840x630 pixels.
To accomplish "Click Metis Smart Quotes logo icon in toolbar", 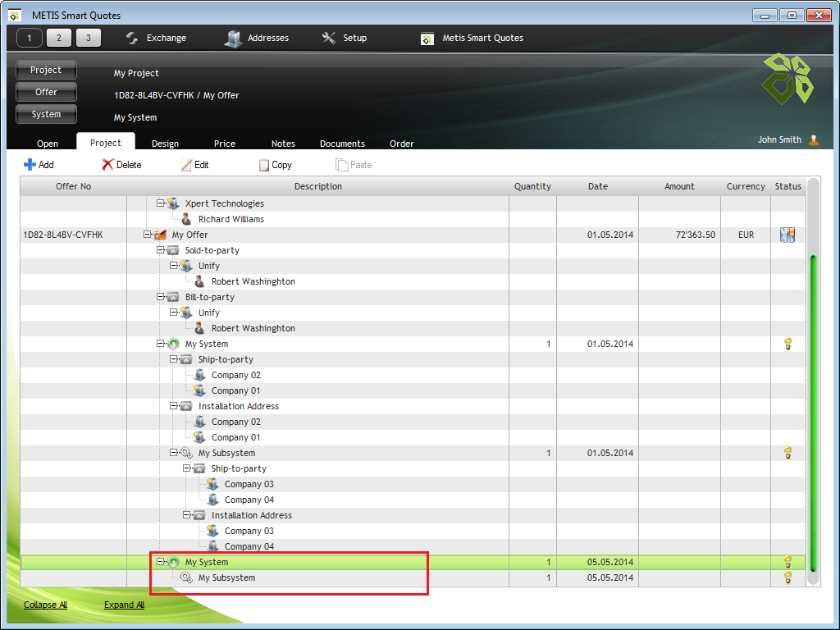I will tap(427, 39).
